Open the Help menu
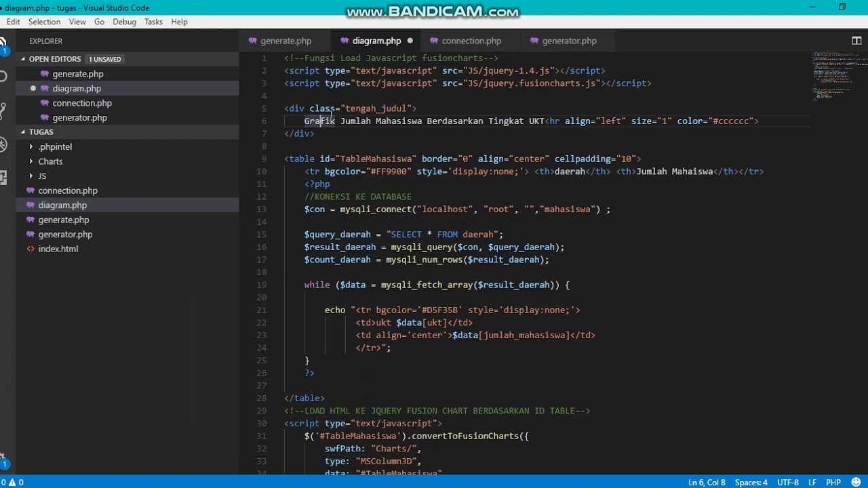The width and height of the screenshot is (868, 488). pos(179,22)
